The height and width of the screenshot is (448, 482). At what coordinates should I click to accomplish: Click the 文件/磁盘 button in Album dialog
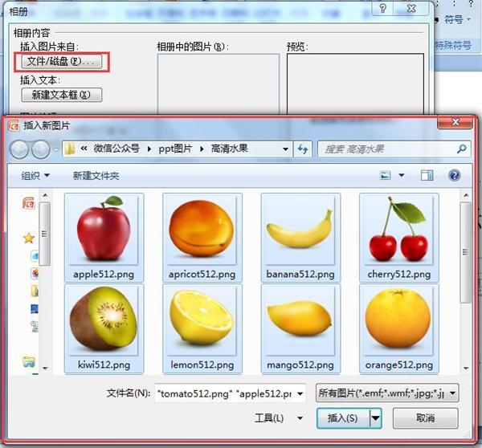click(x=62, y=62)
